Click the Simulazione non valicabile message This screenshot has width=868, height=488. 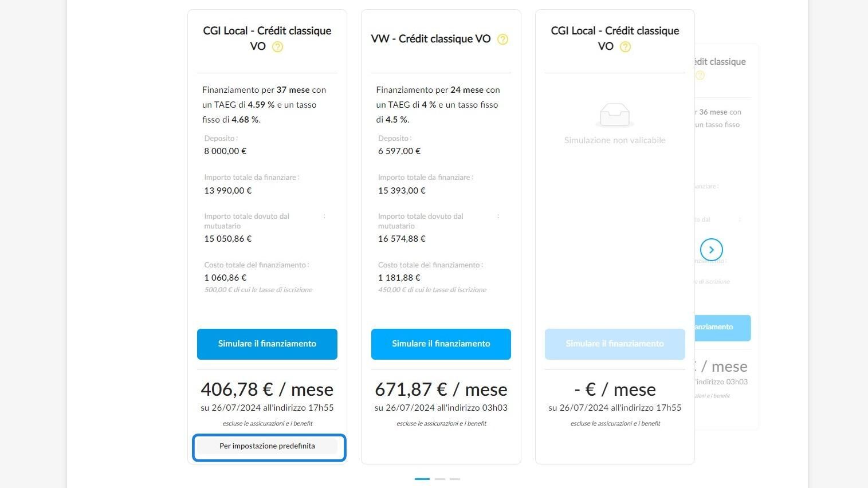615,140
